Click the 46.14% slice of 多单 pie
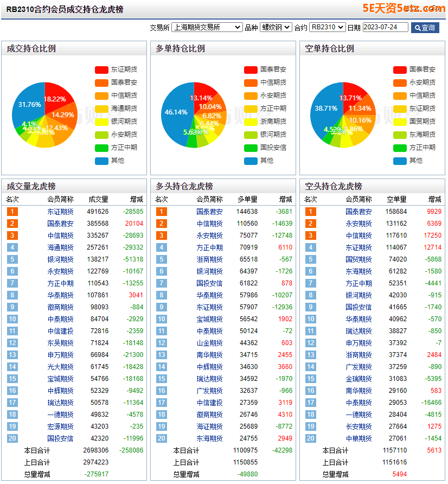 (x=175, y=113)
